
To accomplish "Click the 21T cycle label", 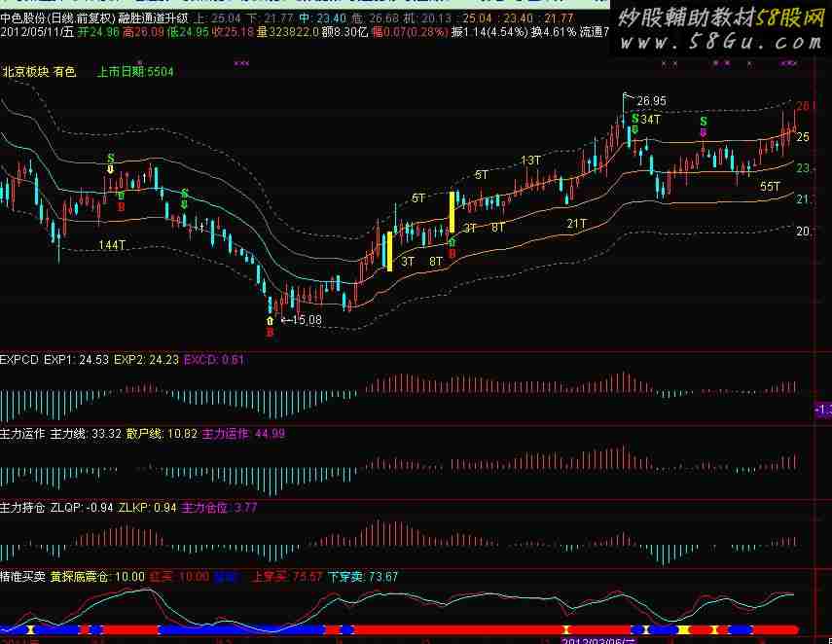I will point(577,224).
